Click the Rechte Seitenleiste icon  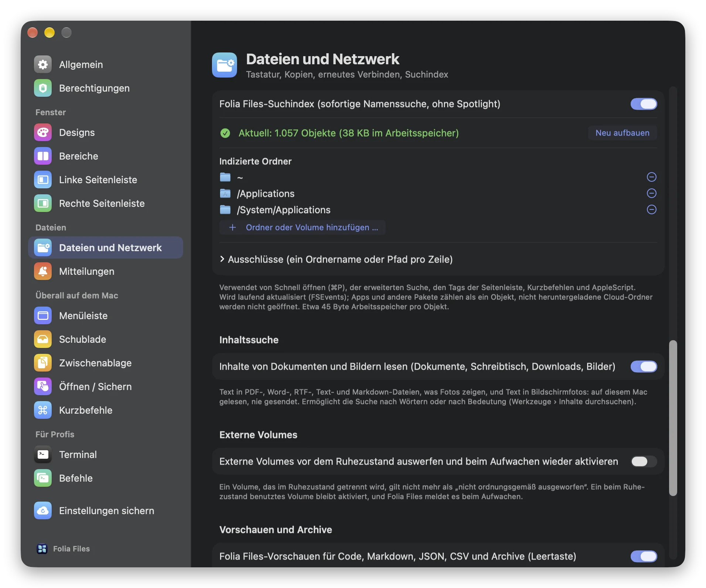pyautogui.click(x=43, y=204)
